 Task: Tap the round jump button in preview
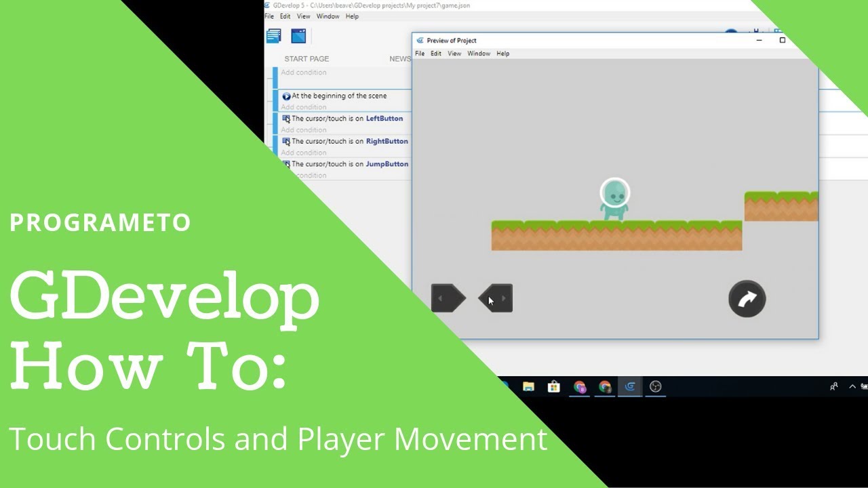click(x=747, y=299)
